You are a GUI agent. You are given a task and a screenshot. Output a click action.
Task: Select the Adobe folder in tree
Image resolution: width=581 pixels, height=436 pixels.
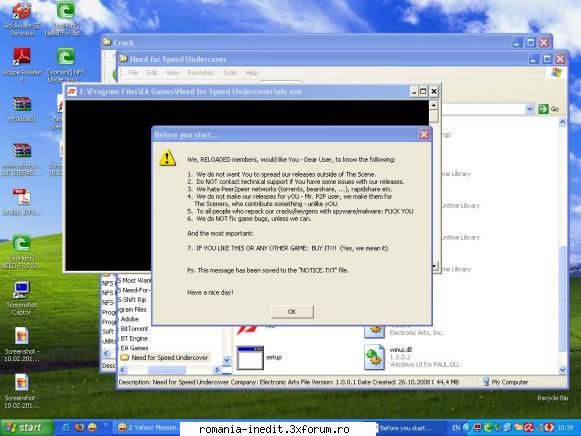130,319
